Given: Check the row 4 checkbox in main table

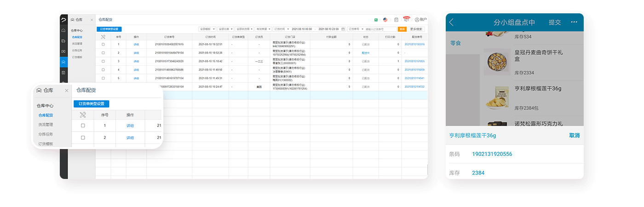Looking at the screenshot, I should click(x=103, y=70).
